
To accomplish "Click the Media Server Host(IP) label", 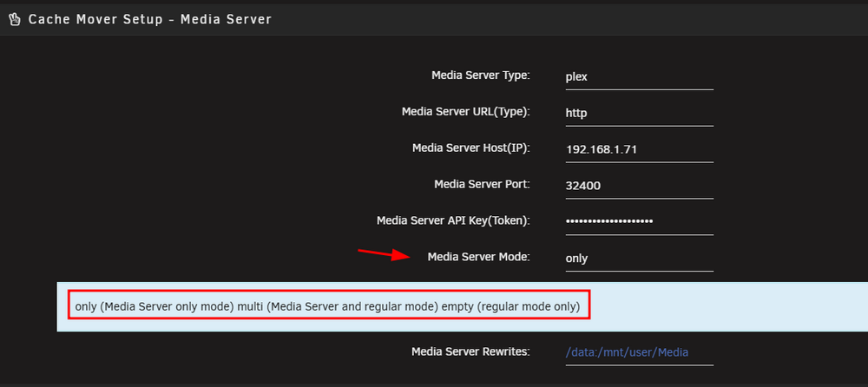I will [471, 148].
